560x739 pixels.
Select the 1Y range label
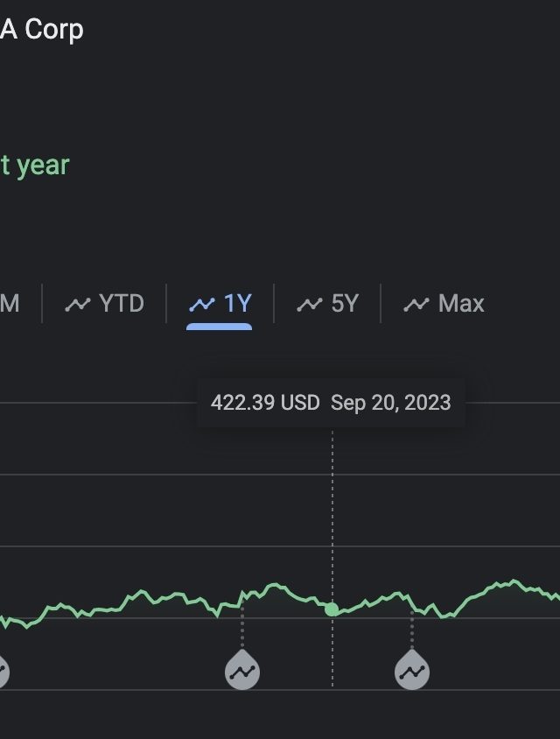[x=238, y=303]
